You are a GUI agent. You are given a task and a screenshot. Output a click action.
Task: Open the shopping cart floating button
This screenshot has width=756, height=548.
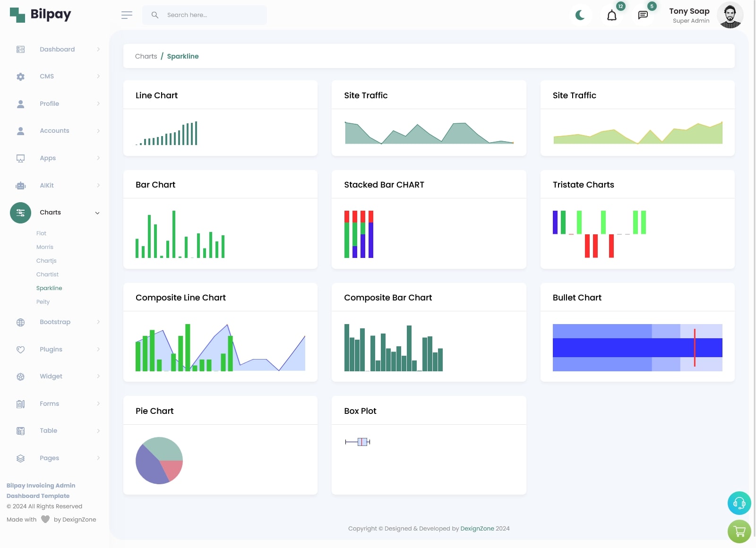pos(739,531)
